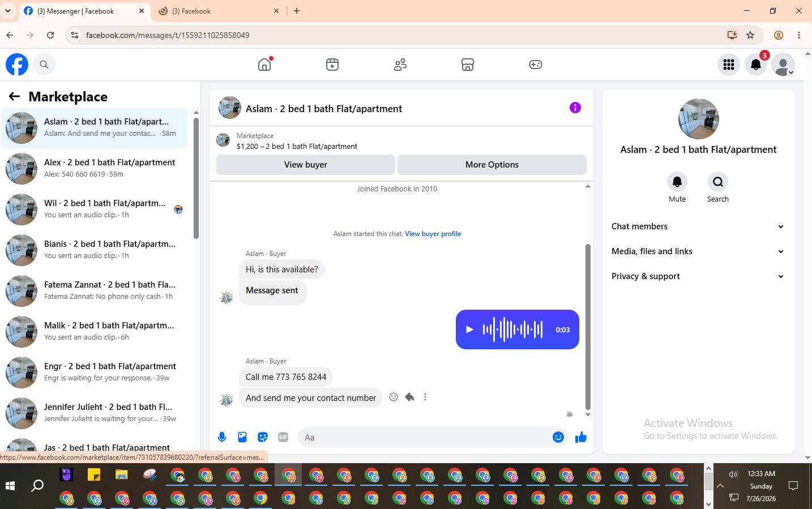This screenshot has width=812, height=509.
Task: Open the Chrome tab search dropdown
Action: (8, 11)
